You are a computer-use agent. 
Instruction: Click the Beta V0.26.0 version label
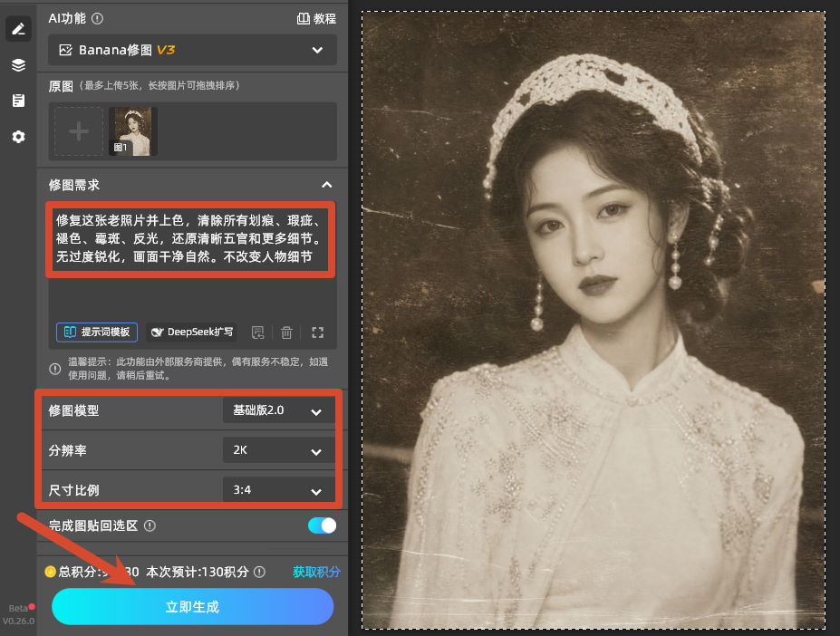(x=18, y=614)
